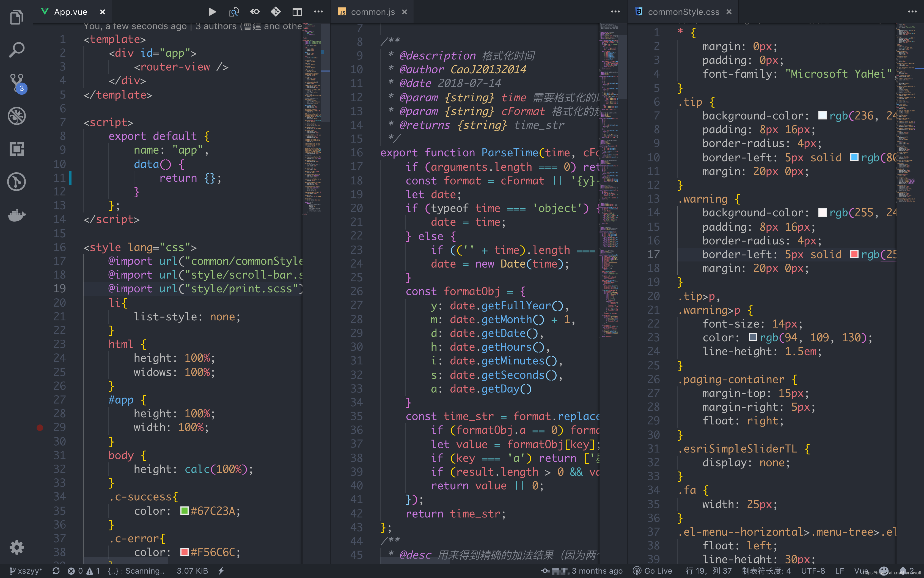The height and width of the screenshot is (578, 924).
Task: Open the Debug view (crossed bug icon)
Action: (16, 116)
